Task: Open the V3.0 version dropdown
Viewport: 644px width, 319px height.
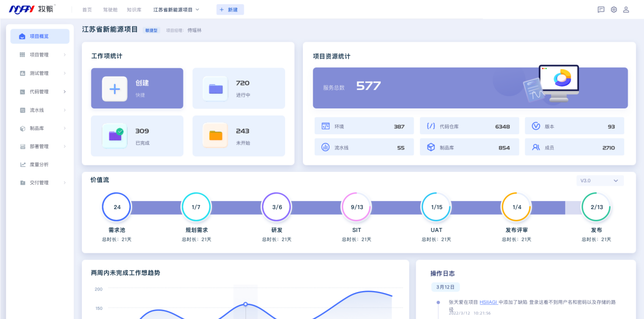Action: point(600,181)
